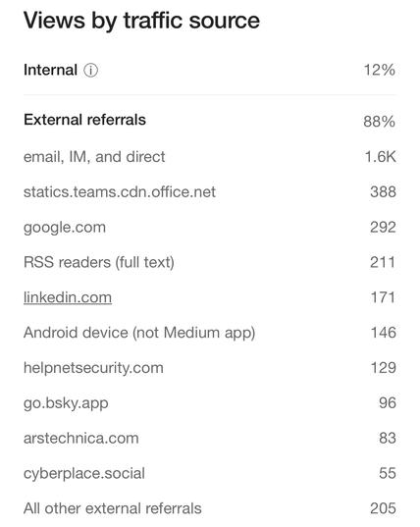Select the go.bsky.app referral entry
Screen dimensions: 420x527
coord(66,403)
